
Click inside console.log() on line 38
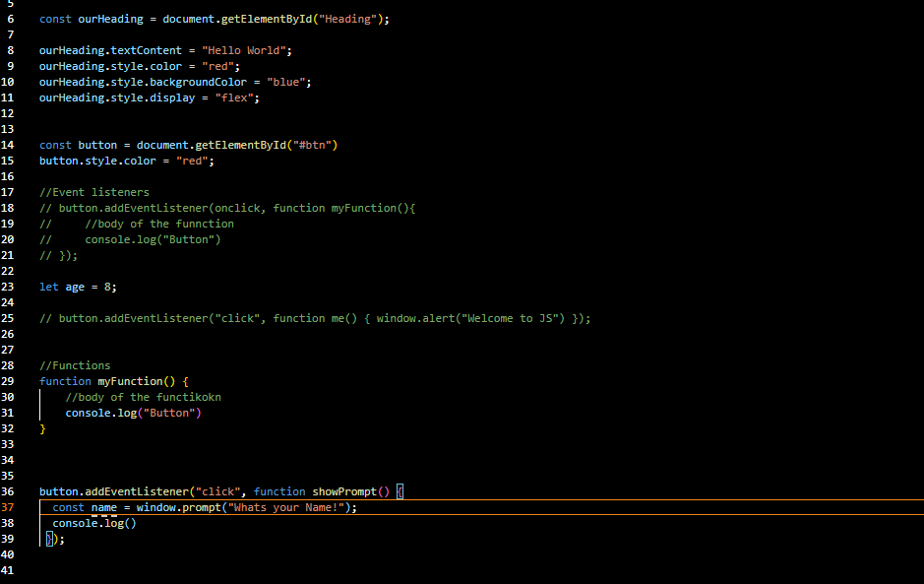coord(130,523)
